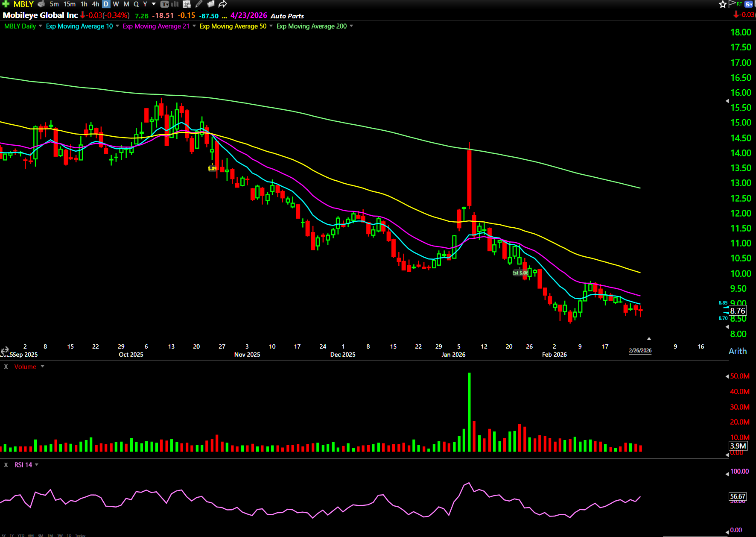Click the blue S dropdown button
756x537 pixels.
click(x=749, y=4)
